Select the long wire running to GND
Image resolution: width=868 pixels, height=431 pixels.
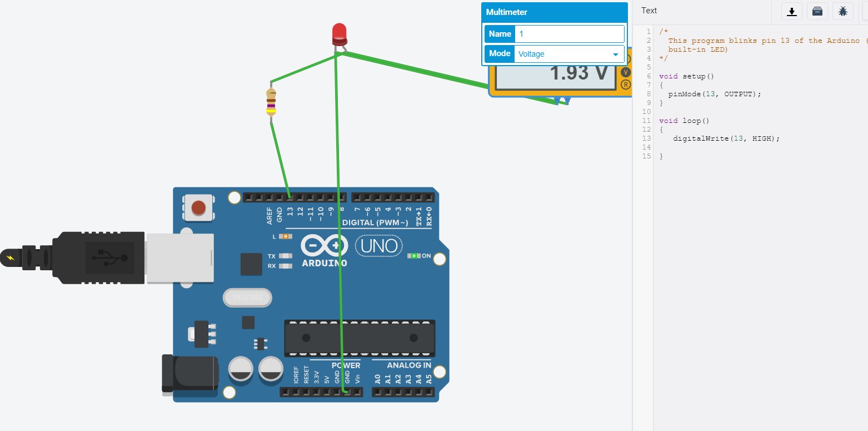341,222
